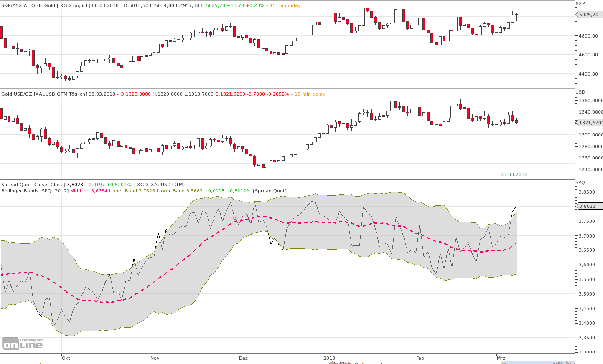
Task: Click the 3,5000 spread axis label
Action: 587,294
